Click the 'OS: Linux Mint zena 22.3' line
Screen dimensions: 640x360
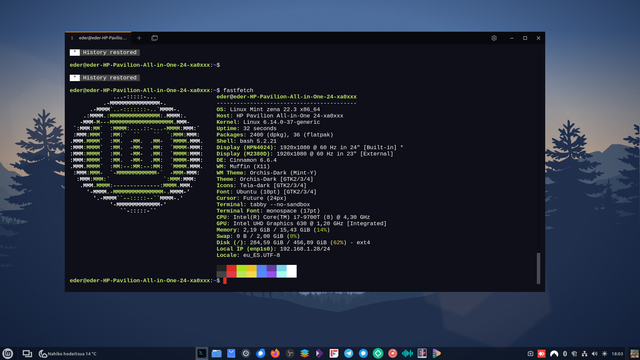click(268, 109)
